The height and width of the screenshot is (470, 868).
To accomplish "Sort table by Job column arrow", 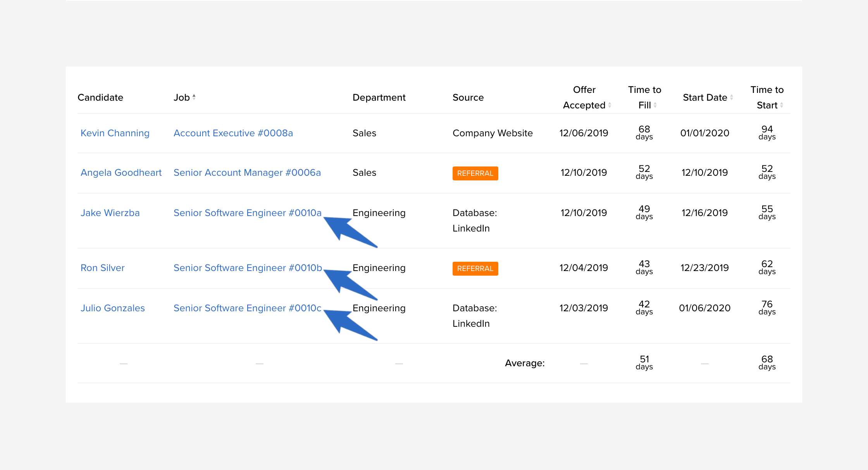I will tap(194, 97).
